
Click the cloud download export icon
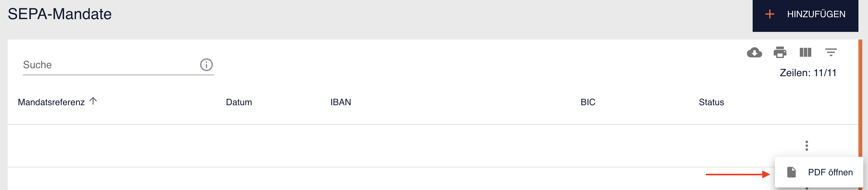tap(754, 53)
